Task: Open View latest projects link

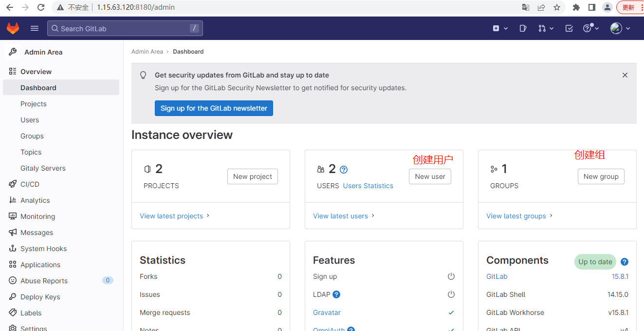Action: click(x=175, y=216)
